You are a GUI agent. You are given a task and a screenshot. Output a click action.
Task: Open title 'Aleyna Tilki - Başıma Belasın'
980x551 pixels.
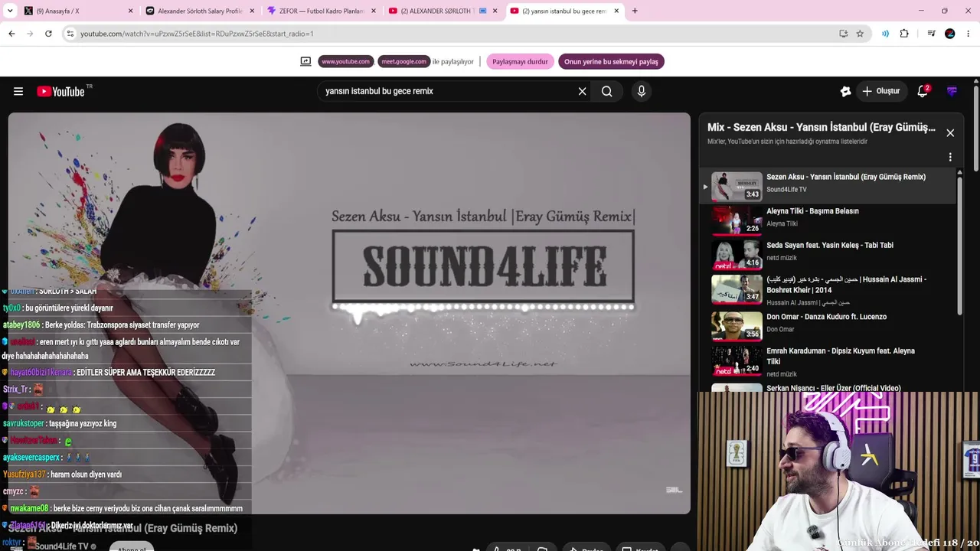tap(812, 211)
